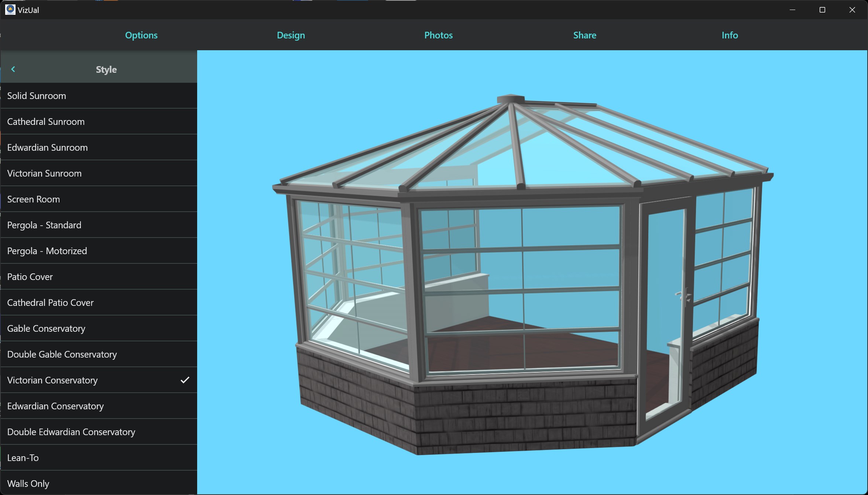Open the Info tab
This screenshot has width=868, height=495.
click(x=730, y=35)
